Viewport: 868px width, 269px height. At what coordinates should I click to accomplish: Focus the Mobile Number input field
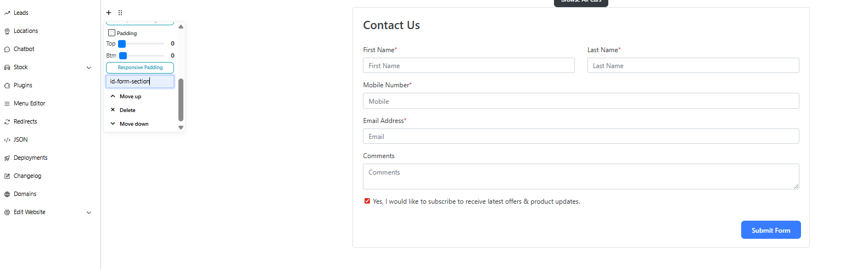point(581,101)
